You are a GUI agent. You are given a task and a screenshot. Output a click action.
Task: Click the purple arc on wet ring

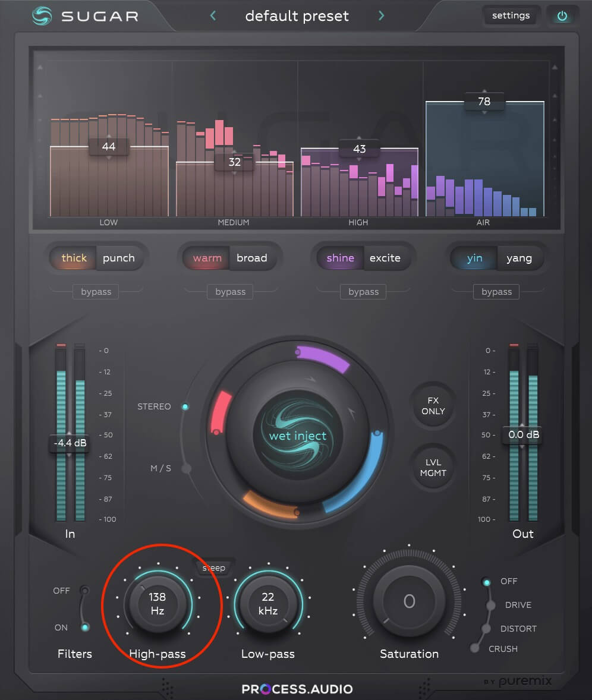pyautogui.click(x=323, y=358)
